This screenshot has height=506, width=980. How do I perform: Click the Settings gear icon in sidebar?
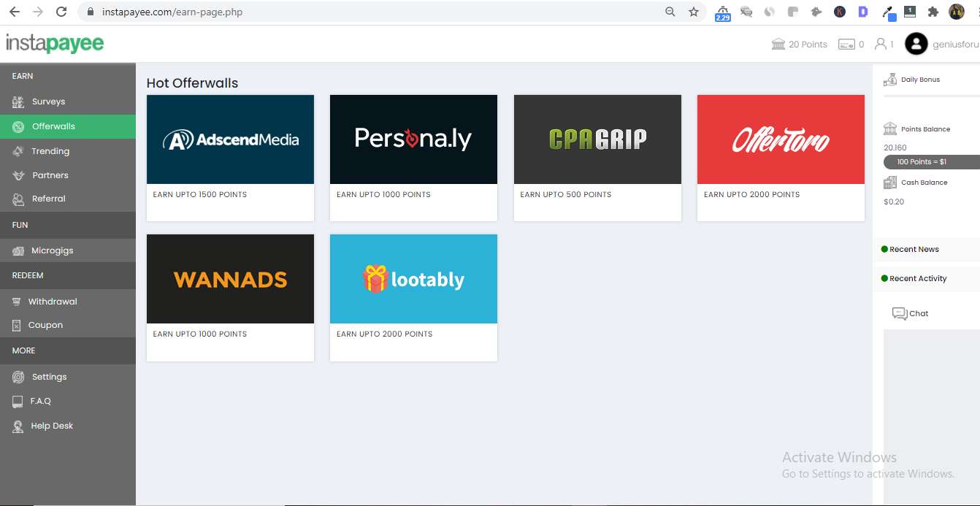(x=18, y=377)
